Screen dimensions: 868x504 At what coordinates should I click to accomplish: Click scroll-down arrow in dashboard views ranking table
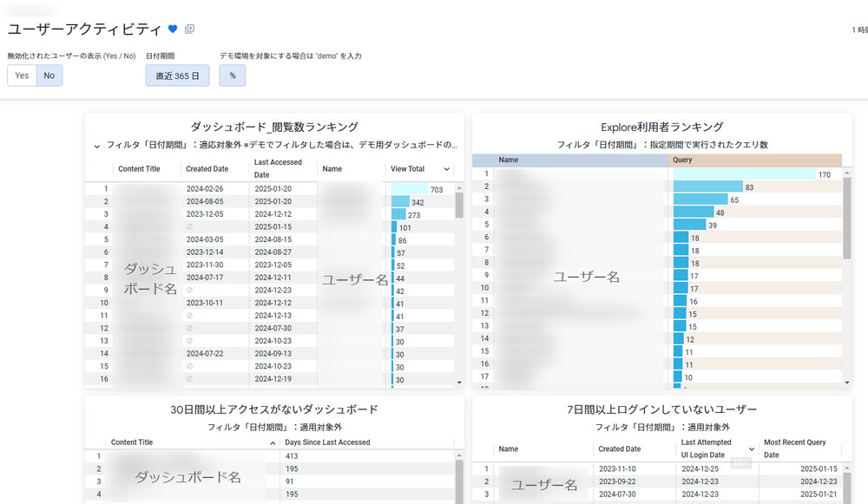[459, 382]
